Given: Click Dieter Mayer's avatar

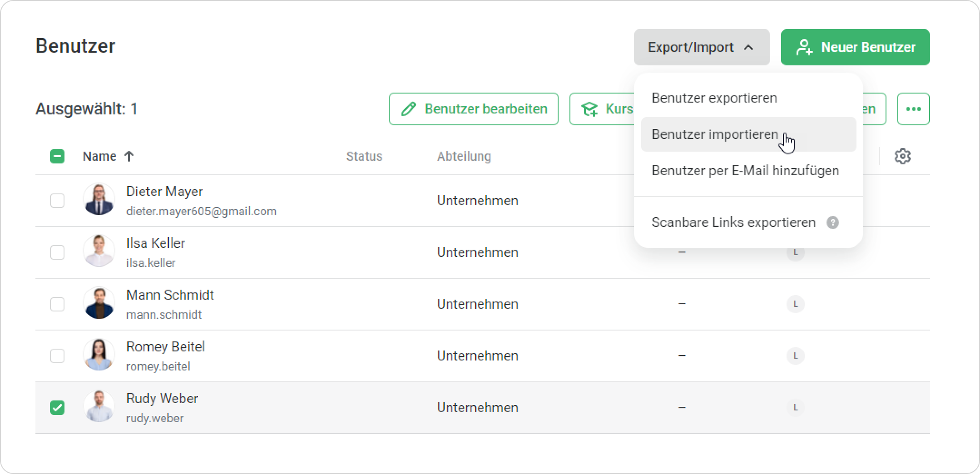Looking at the screenshot, I should 99,200.
